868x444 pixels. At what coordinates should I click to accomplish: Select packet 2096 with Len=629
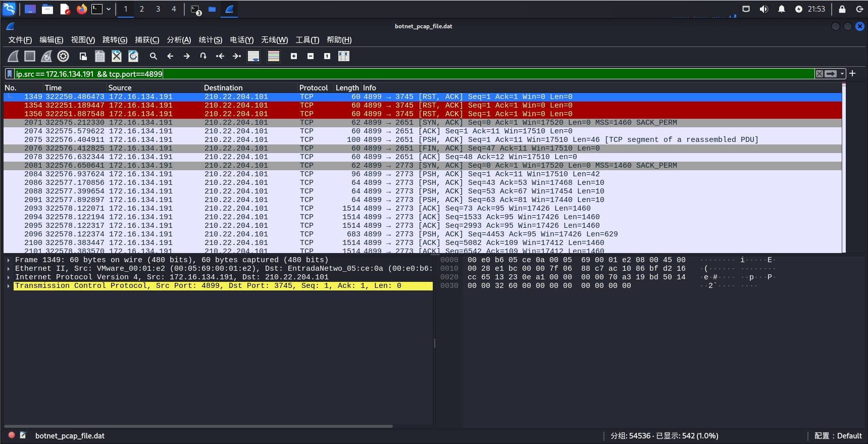(423, 234)
